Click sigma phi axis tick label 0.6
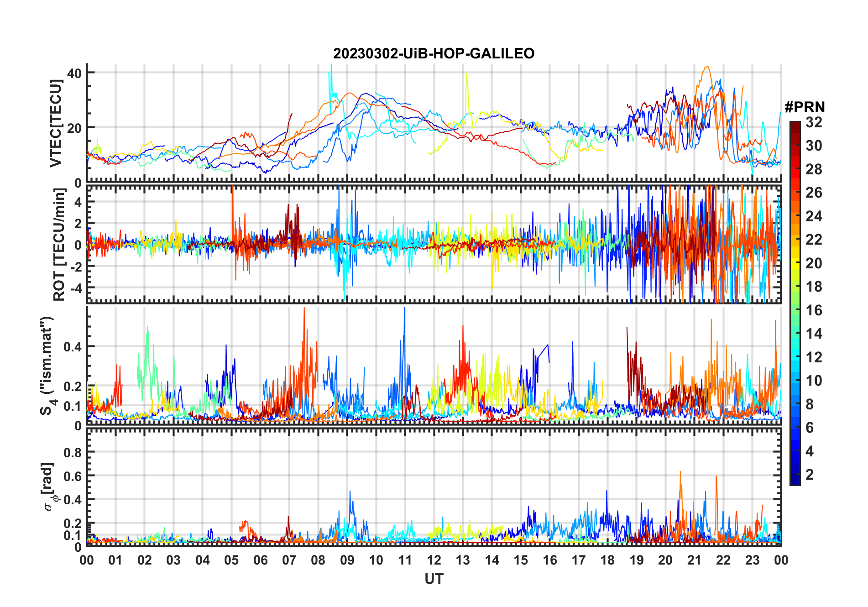Viewport: 868px width, 607px height. point(73,476)
